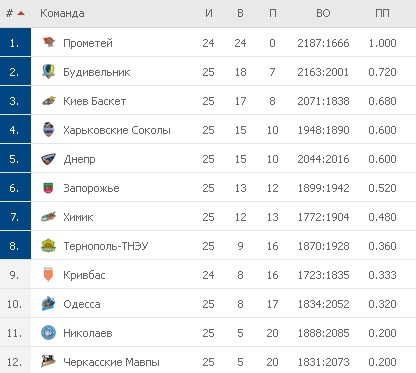416x373 pixels.
Task: Click the Харьковские Соколы team logo
Action: tap(49, 130)
